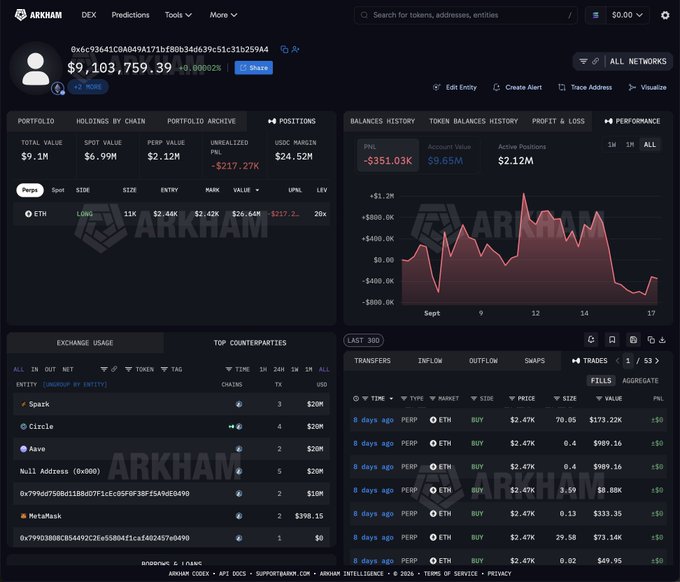Expand the $0.00 balance dropdown
The image size is (680, 582).
tap(627, 15)
